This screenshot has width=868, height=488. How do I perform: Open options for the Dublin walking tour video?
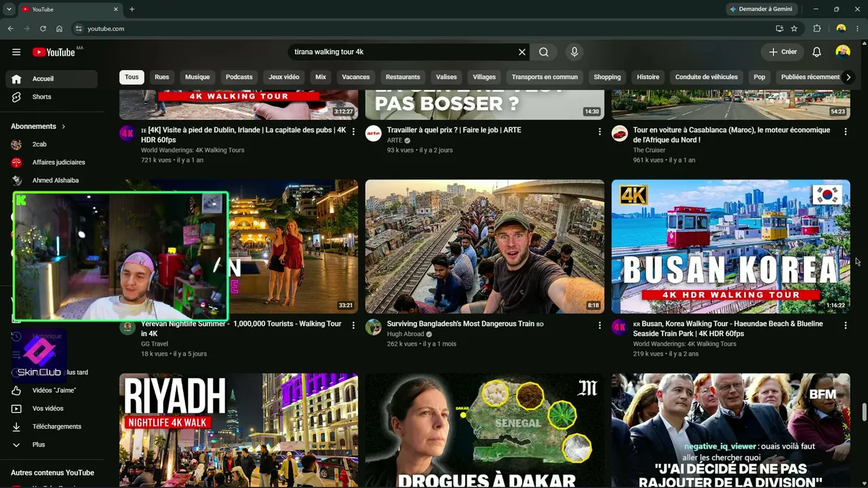click(x=353, y=132)
